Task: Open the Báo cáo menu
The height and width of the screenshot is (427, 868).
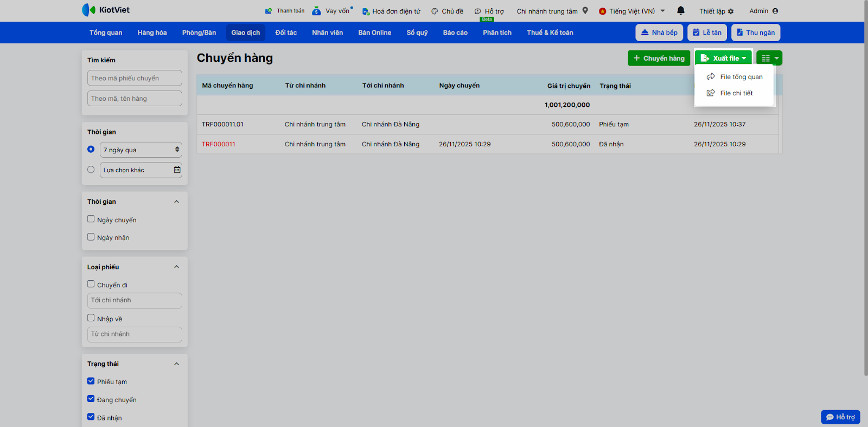Action: click(455, 33)
